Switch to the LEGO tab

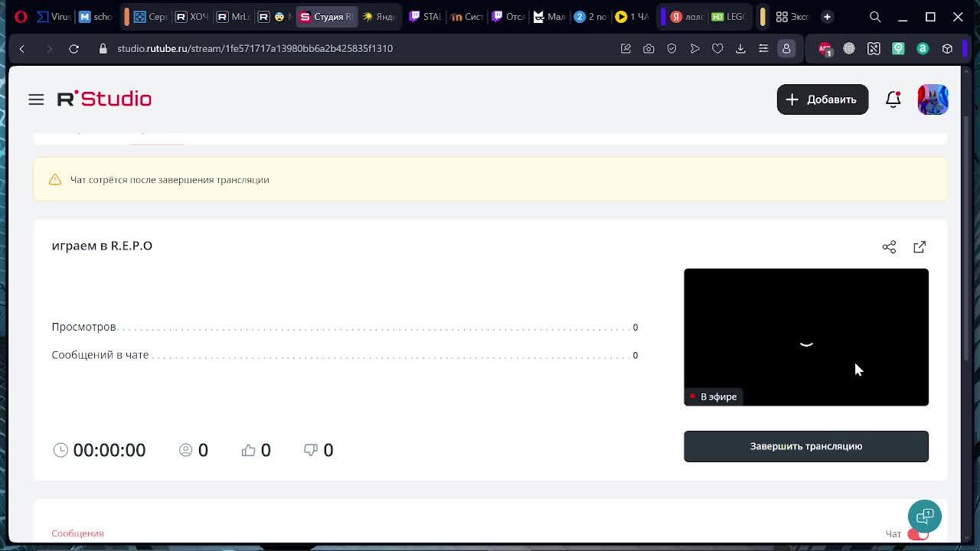pyautogui.click(x=727, y=16)
